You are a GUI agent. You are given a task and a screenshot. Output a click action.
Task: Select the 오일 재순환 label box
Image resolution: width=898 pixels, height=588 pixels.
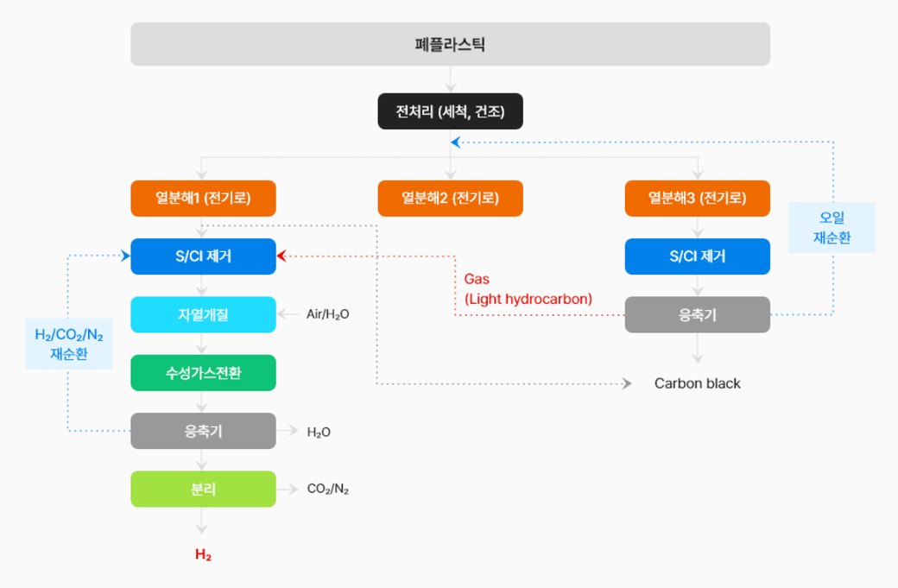point(832,227)
